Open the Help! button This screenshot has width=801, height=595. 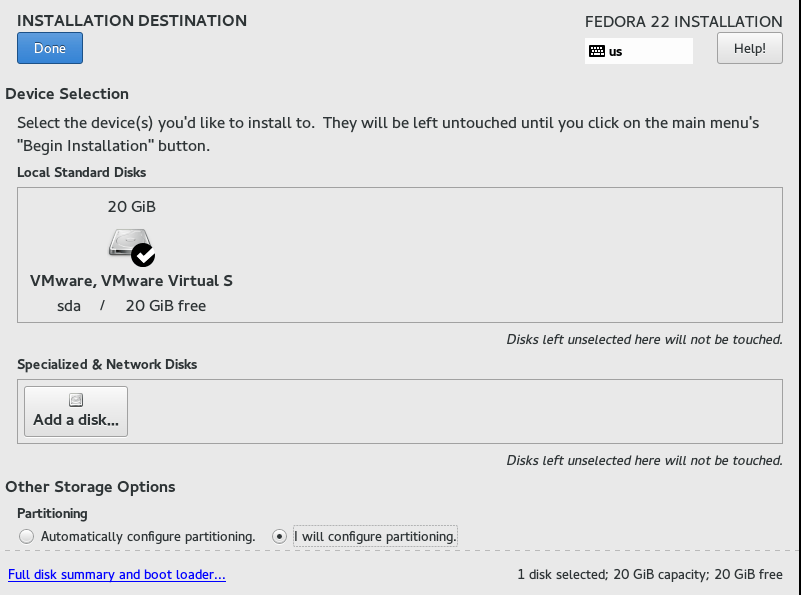(x=749, y=48)
